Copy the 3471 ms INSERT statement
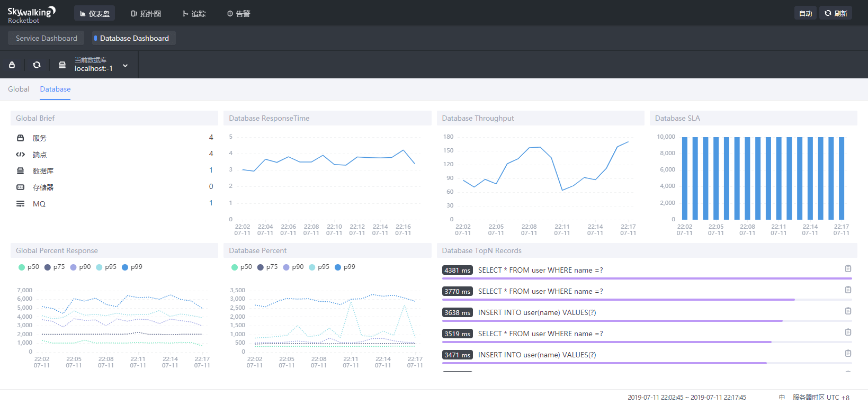The width and height of the screenshot is (868, 405). [848, 354]
